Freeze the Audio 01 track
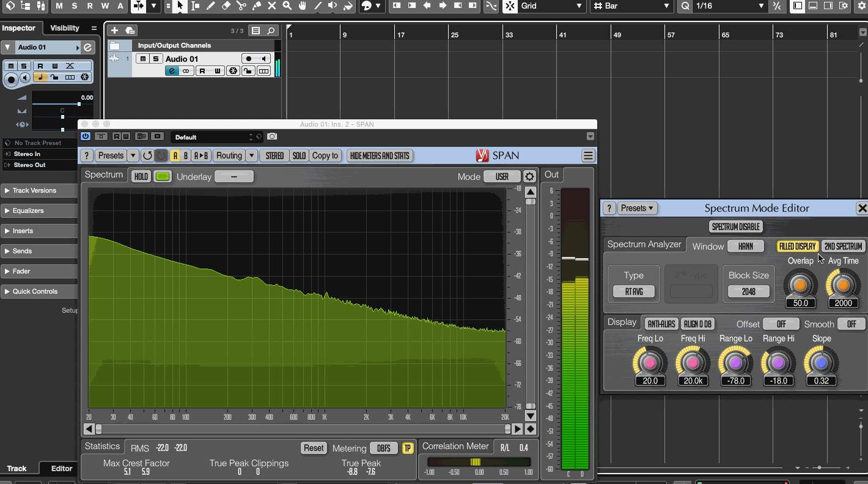This screenshot has height=484, width=868. pos(233,71)
